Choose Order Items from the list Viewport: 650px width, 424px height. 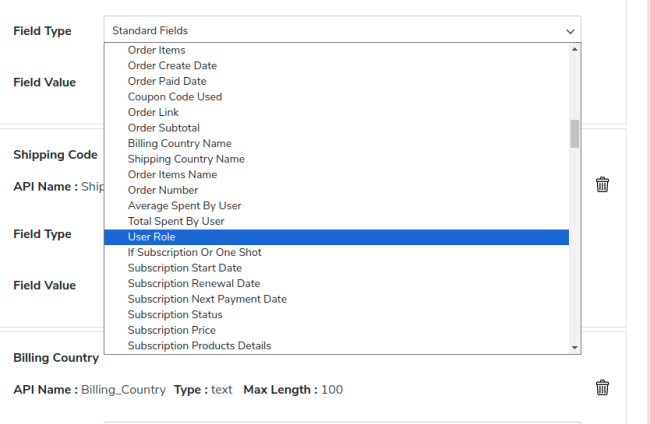(156, 50)
